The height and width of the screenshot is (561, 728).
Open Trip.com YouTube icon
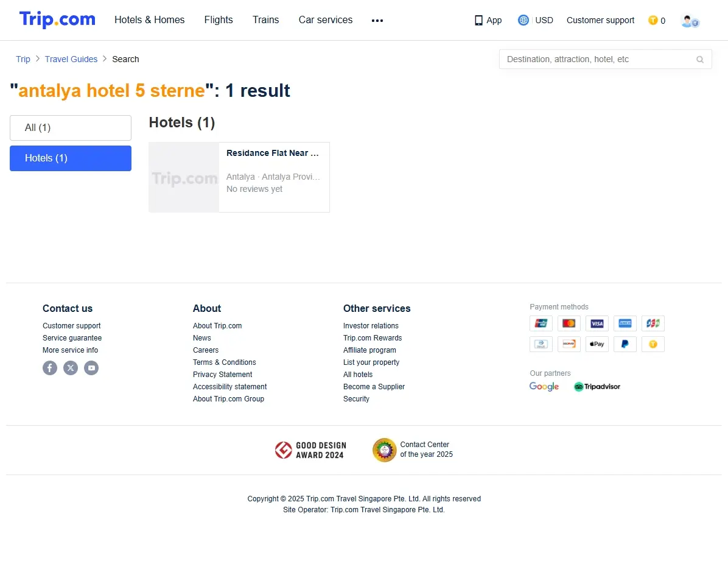(x=91, y=368)
